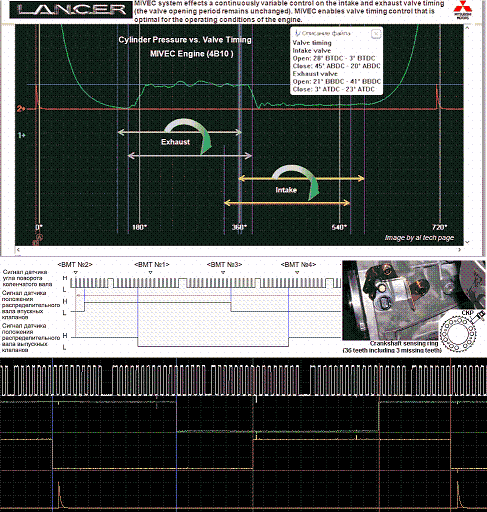Click the <ВМТ №1> marker label
Screen dimensions: 487x512
(x=152, y=265)
